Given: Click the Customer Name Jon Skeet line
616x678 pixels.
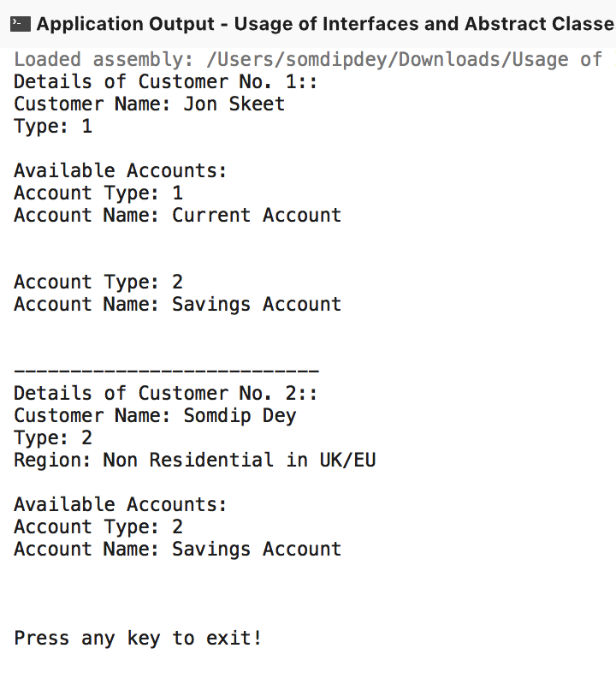Looking at the screenshot, I should point(149,104).
